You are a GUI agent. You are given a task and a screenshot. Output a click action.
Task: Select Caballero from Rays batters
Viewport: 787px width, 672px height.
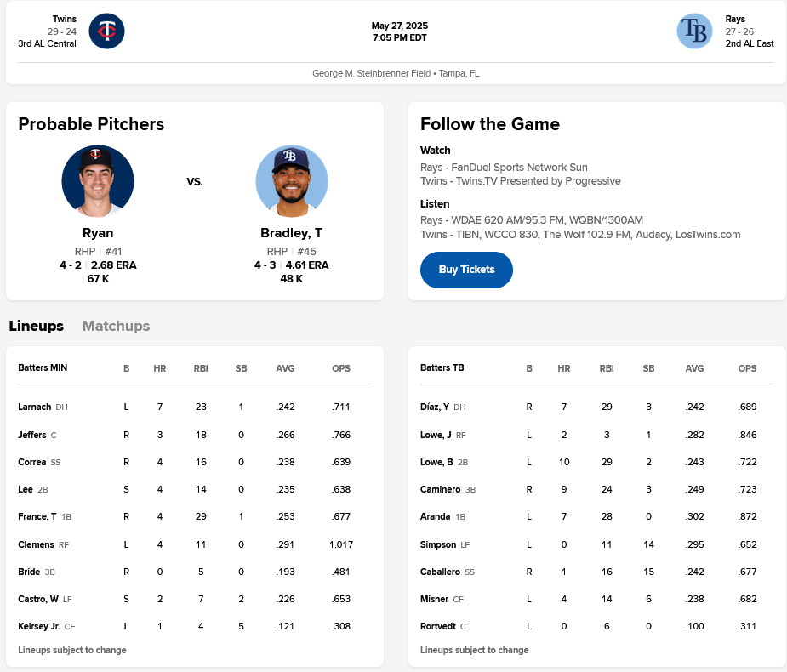[441, 572]
